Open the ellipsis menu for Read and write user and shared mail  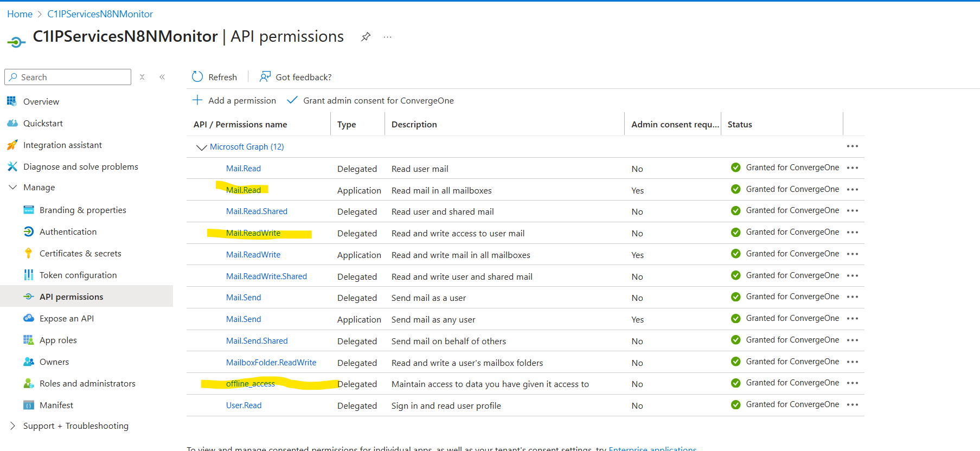click(853, 275)
